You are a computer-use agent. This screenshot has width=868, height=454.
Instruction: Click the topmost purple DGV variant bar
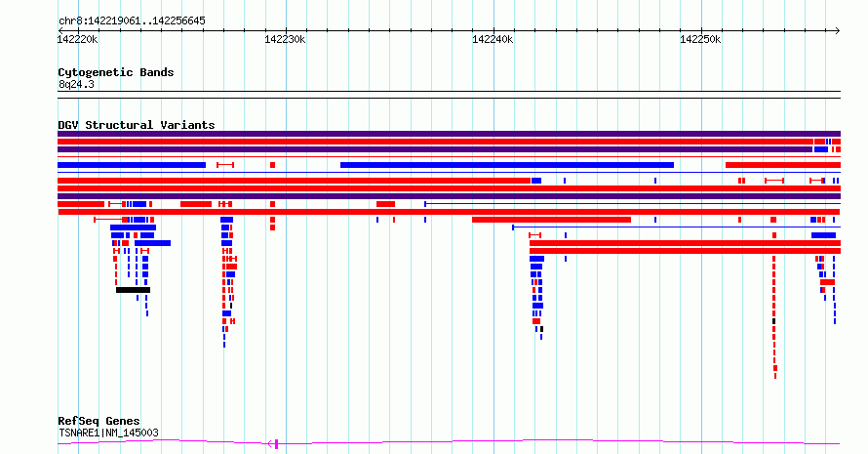tap(449, 134)
